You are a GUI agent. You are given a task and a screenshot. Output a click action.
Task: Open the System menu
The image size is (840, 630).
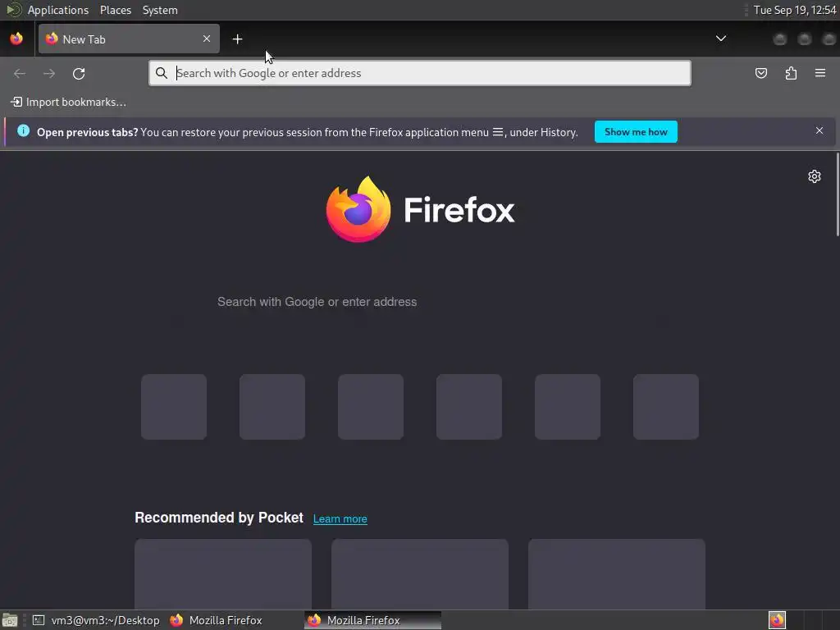coord(160,10)
